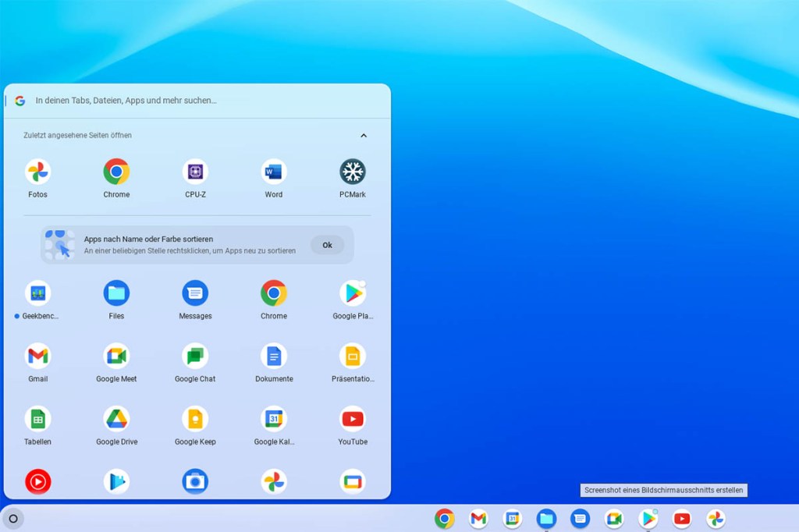799x532 pixels.
Task: Click the launcher circle button on shelf
Action: (13, 519)
